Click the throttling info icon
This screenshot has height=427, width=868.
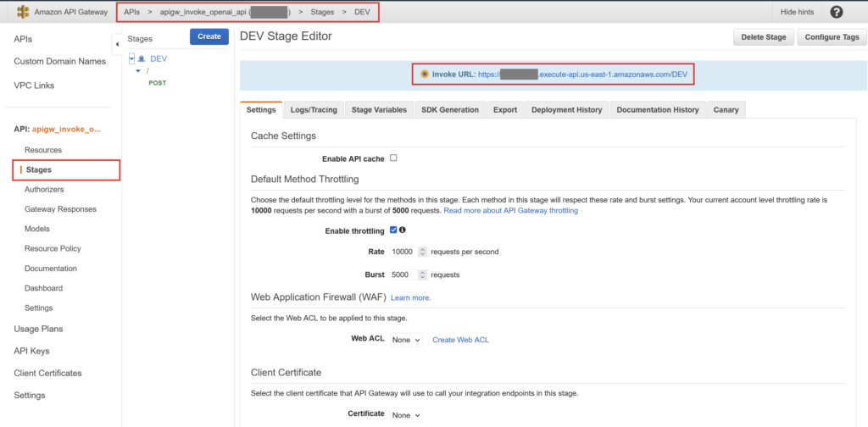coord(403,230)
